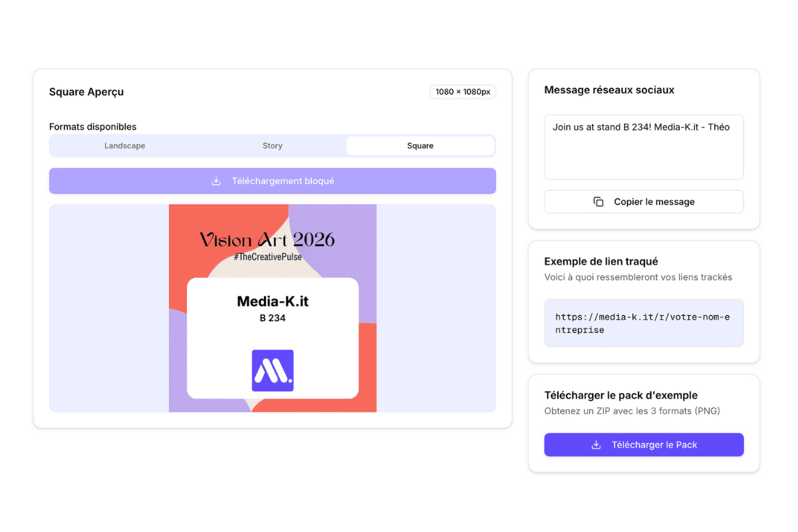Viewport: 798px width, 532px height.
Task: Click the M logo inside the square preview card
Action: pos(272,370)
